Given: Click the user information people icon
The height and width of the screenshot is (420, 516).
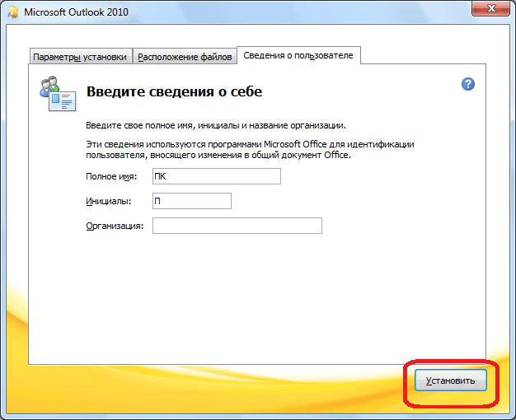Looking at the screenshot, I should pyautogui.click(x=58, y=94).
